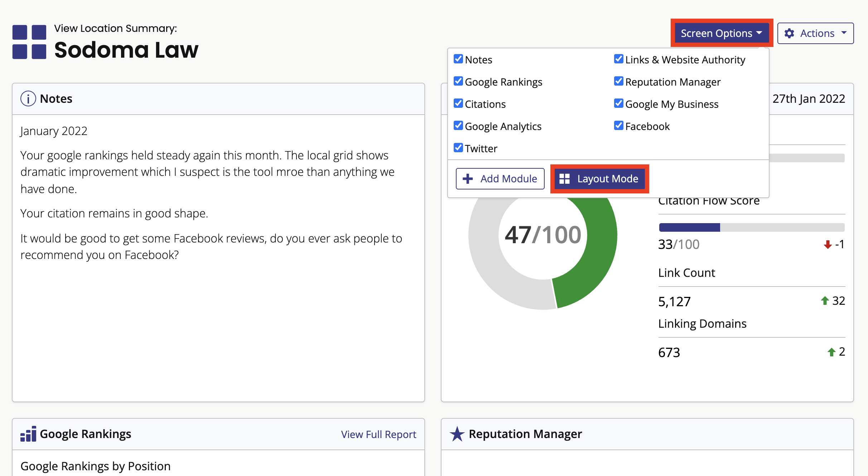
Task: Click the gear icon in Actions button
Action: tap(789, 33)
